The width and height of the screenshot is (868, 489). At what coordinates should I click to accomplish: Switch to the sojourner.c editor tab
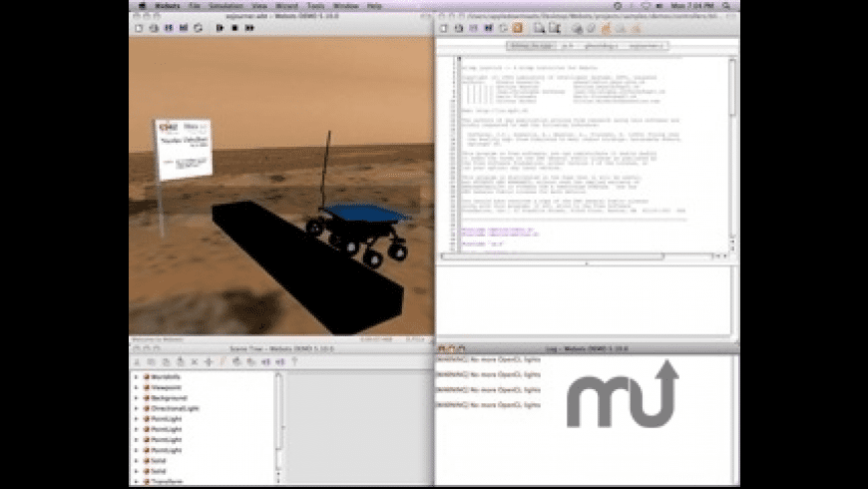646,46
